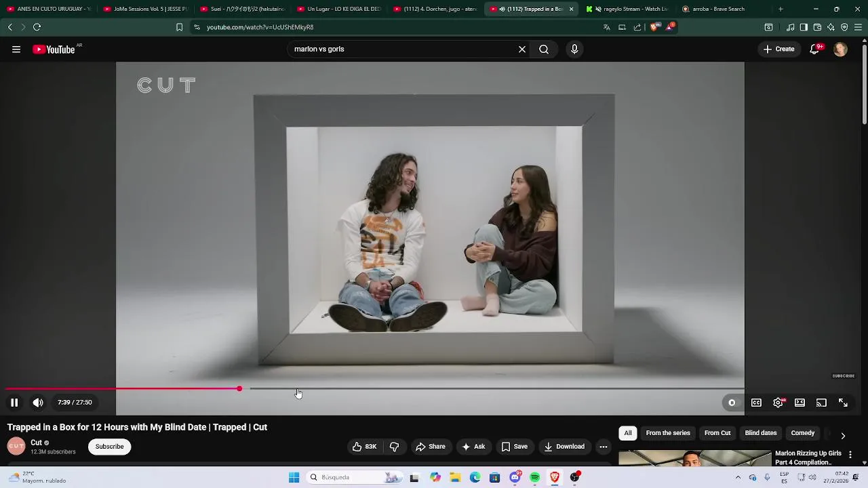868x488 pixels.
Task: Pause the video with the player pause button
Action: 14,403
